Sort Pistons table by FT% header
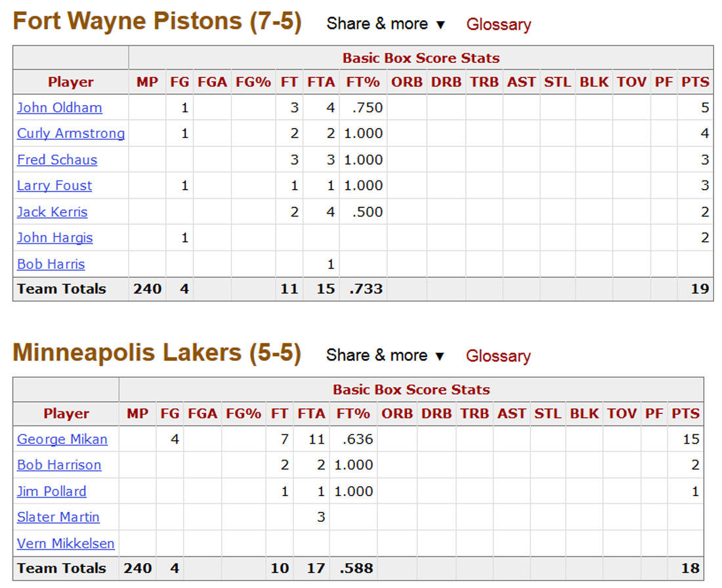This screenshot has height=588, width=722. tap(362, 82)
